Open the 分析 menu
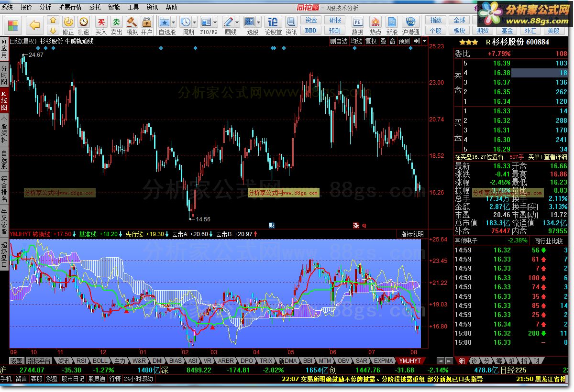This screenshot has width=574, height=392. click(x=45, y=7)
